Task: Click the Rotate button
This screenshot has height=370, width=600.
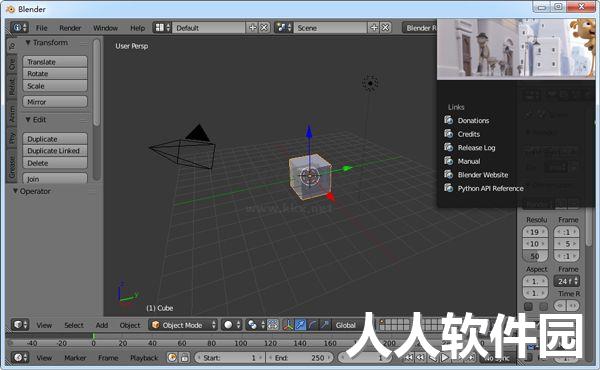Action: 55,73
